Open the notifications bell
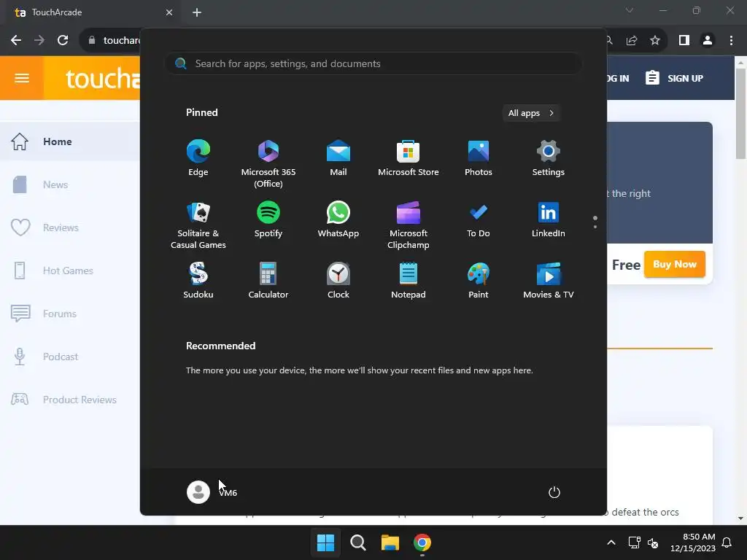Viewport: 747px width, 560px height. 727,542
